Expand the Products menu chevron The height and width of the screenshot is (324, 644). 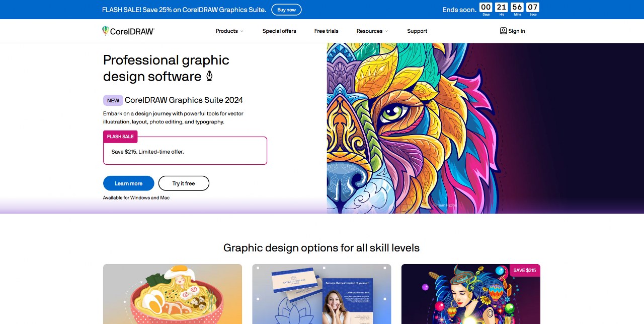pyautogui.click(x=242, y=31)
